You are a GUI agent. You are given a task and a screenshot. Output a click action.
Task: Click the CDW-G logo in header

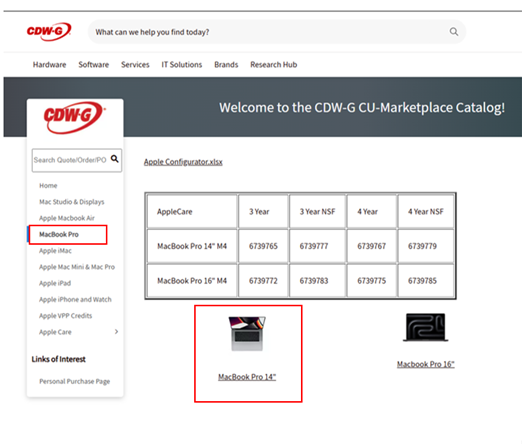pyautogui.click(x=49, y=31)
